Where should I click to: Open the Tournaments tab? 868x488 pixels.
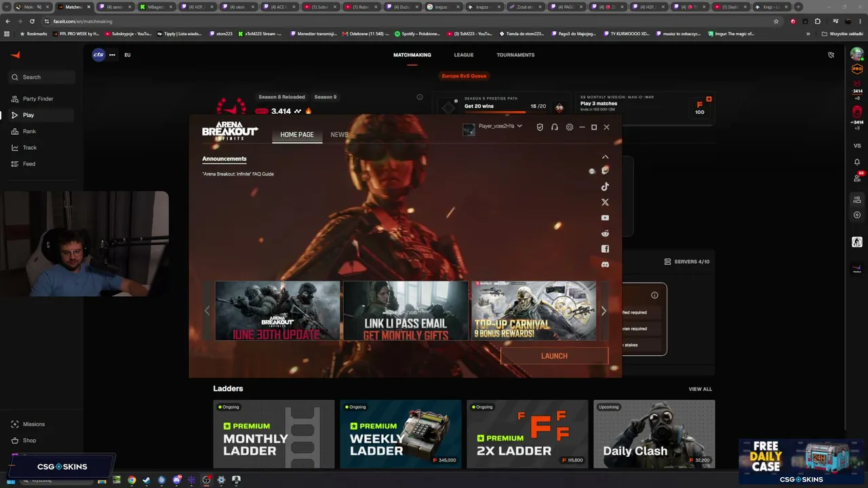(x=515, y=55)
